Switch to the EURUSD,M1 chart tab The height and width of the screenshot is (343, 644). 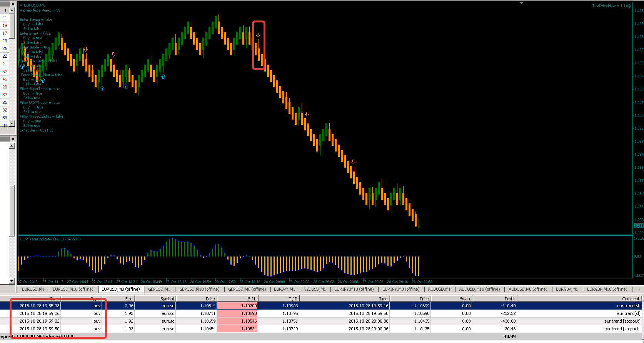[33, 289]
